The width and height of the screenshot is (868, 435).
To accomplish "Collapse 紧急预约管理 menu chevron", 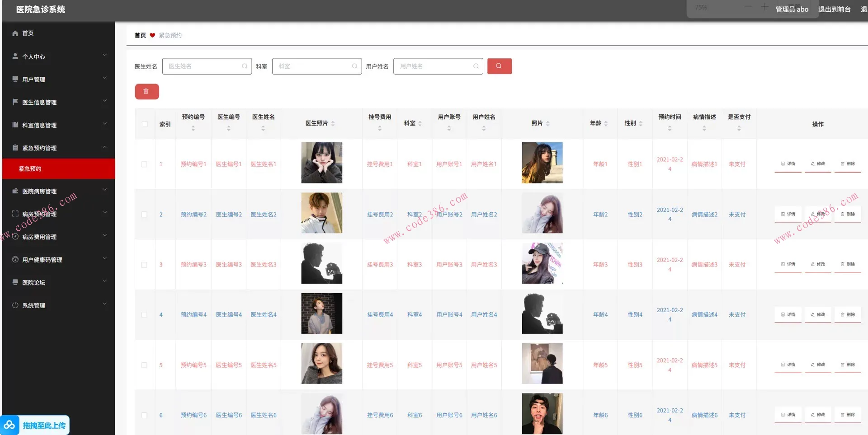I will coord(105,147).
